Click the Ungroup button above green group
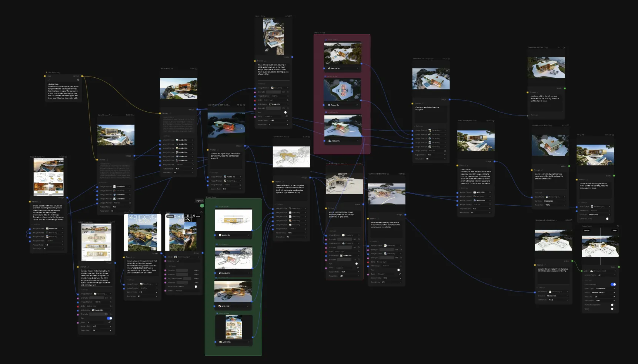 (199, 200)
